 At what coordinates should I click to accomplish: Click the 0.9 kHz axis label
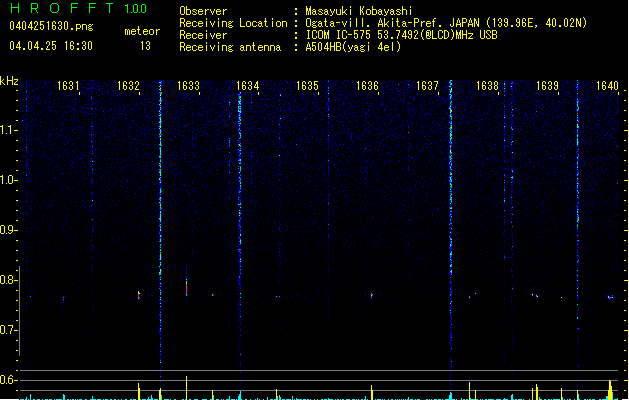[8, 230]
